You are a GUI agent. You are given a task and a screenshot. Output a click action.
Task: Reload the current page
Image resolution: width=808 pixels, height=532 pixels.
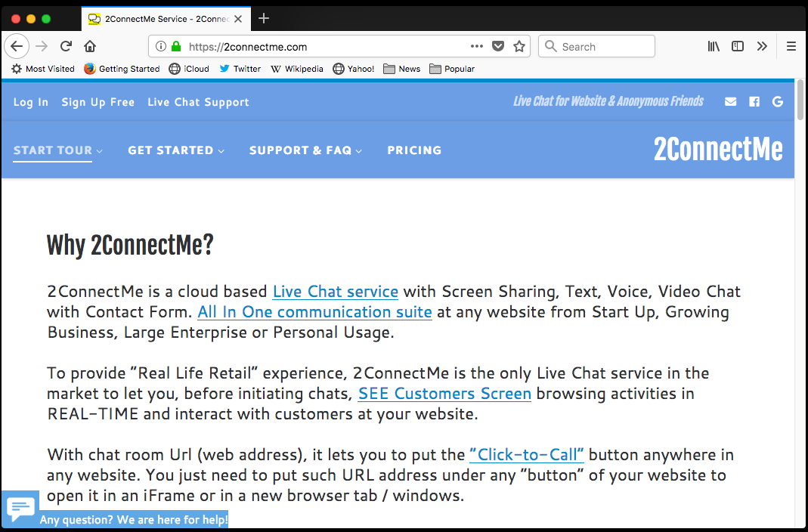(x=66, y=46)
